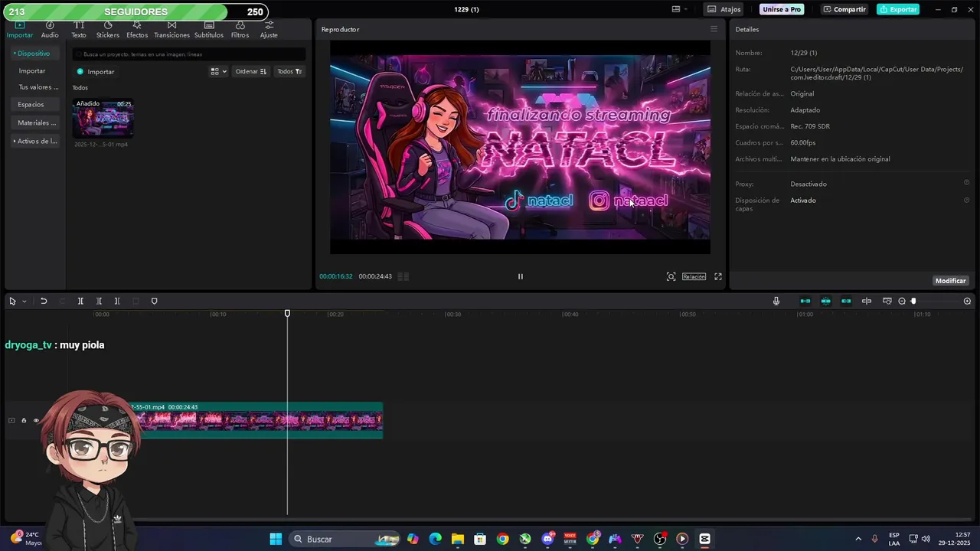Switch to the Importar top tab

click(x=20, y=30)
